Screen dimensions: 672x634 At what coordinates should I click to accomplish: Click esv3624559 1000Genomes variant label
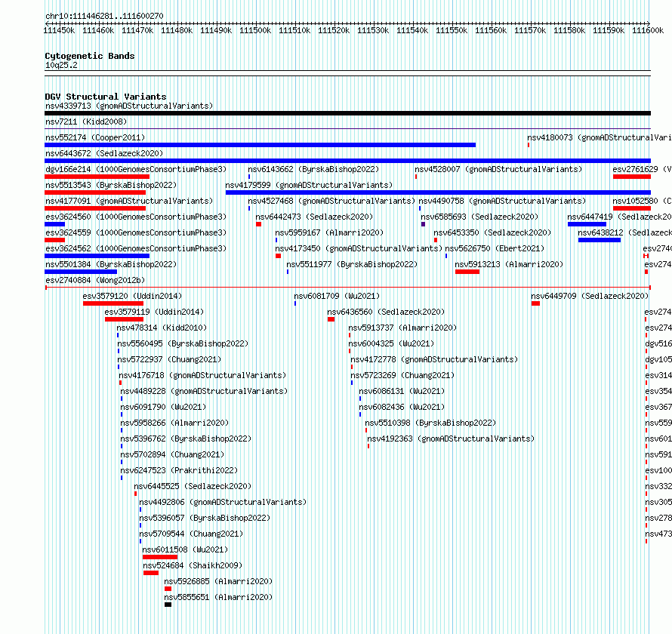[x=136, y=232]
